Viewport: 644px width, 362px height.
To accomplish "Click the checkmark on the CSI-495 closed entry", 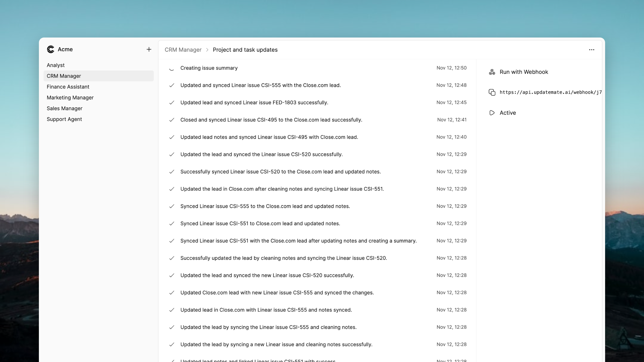I will 172,120.
